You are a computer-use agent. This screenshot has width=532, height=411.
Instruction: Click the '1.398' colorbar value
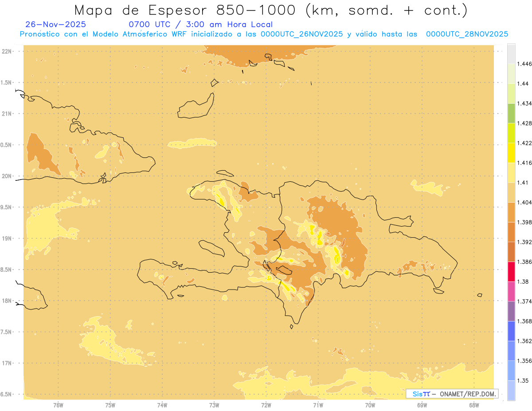pos(524,222)
